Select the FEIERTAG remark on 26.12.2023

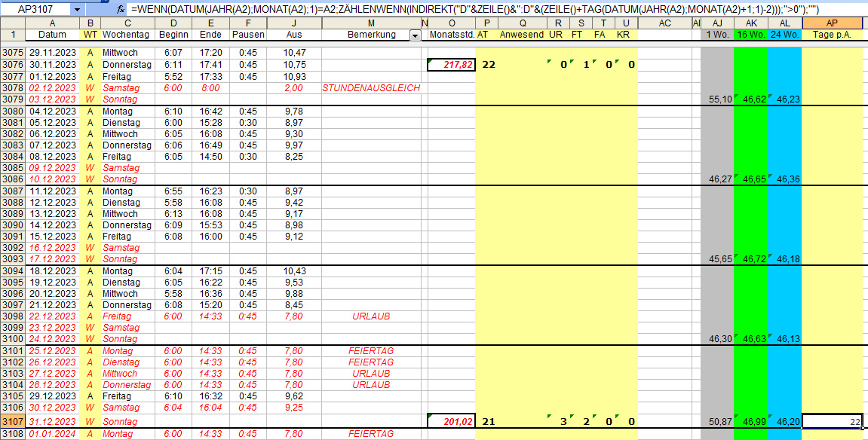click(371, 362)
